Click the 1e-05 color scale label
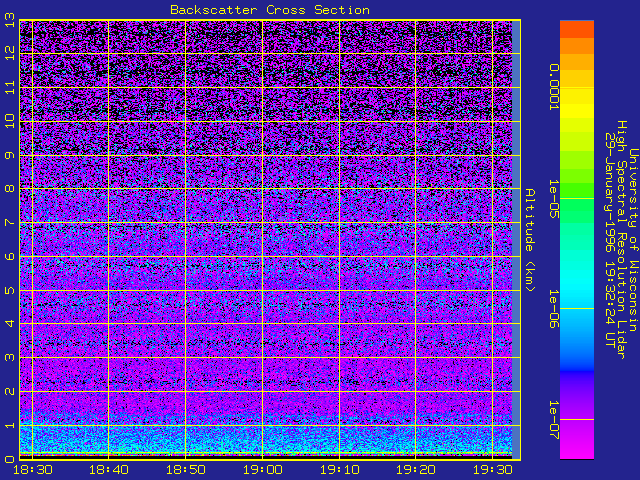Viewport: 640px width, 480px height. coord(553,199)
